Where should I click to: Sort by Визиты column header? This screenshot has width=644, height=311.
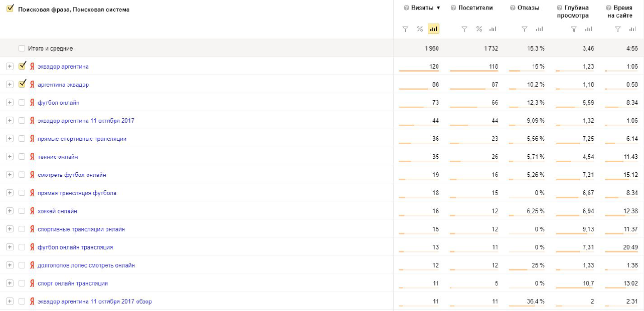(x=423, y=8)
